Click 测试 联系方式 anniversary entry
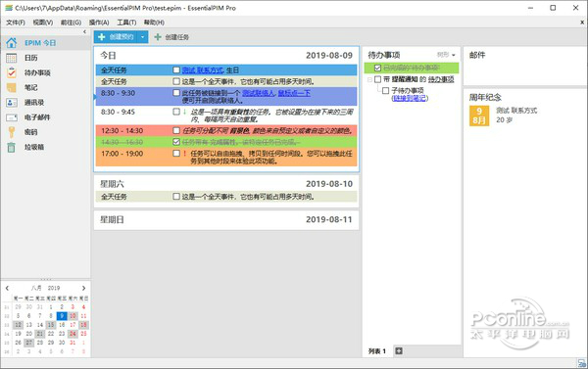The image size is (588, 369). [516, 111]
